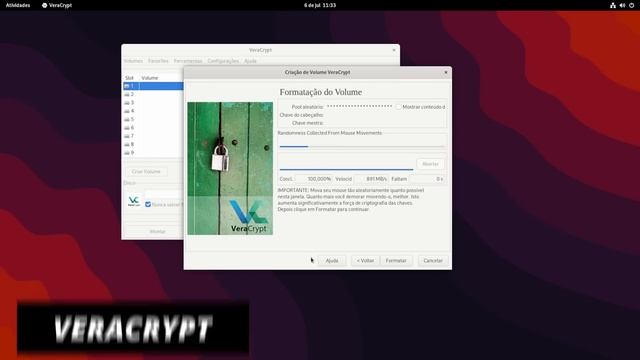The width and height of the screenshot is (640, 360).
Task: Open Atividades overview in top bar
Action: (x=18, y=5)
